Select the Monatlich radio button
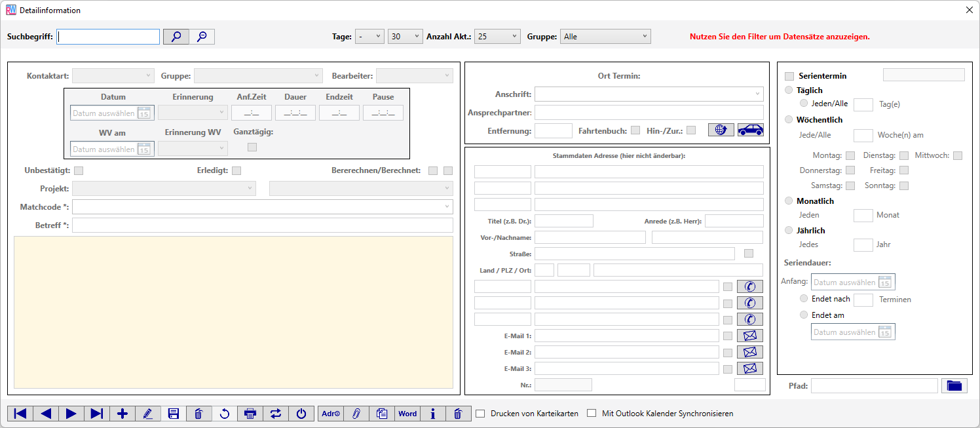The height and width of the screenshot is (428, 980). [x=789, y=201]
